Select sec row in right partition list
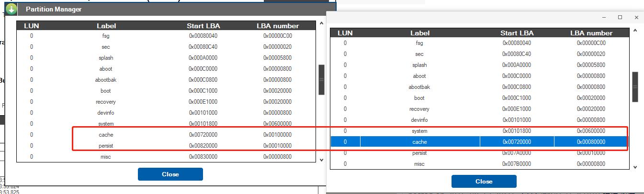Viewport: 644px width, 194px height. tap(480, 54)
